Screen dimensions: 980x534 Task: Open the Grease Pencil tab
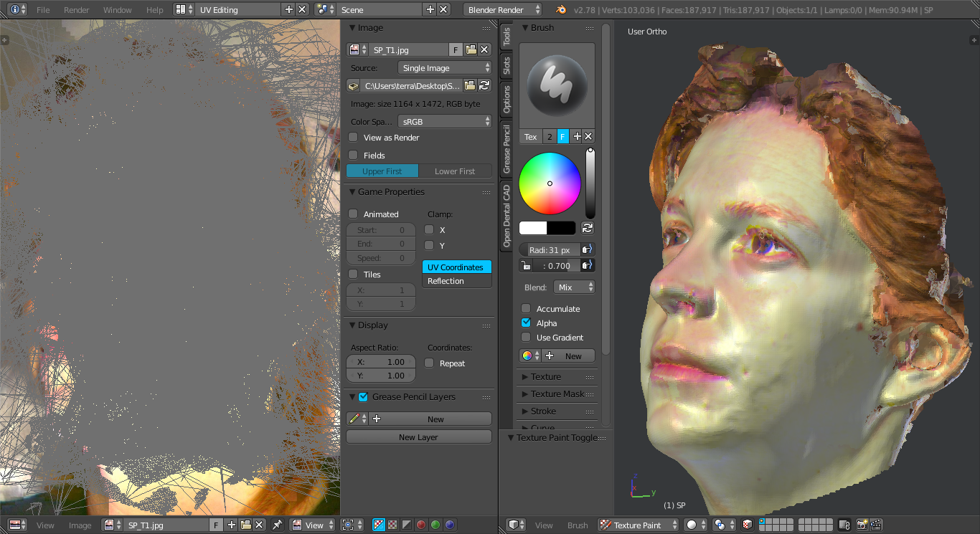click(x=507, y=149)
